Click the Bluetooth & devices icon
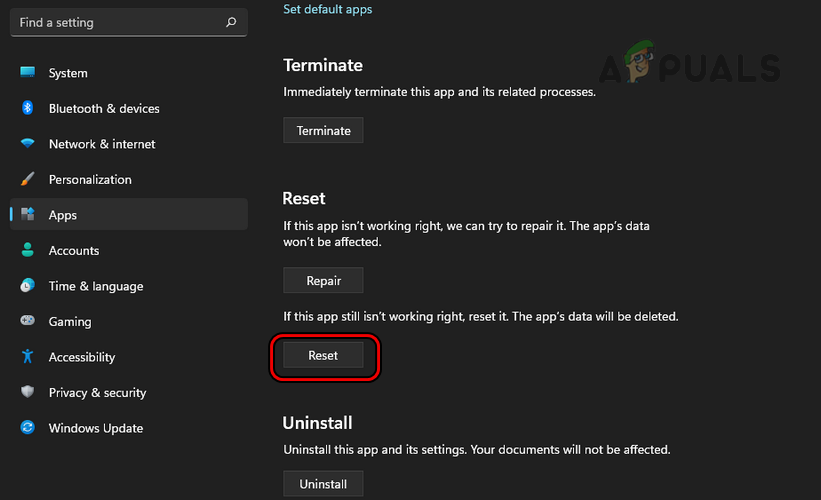This screenshot has height=500, width=821. click(x=28, y=108)
